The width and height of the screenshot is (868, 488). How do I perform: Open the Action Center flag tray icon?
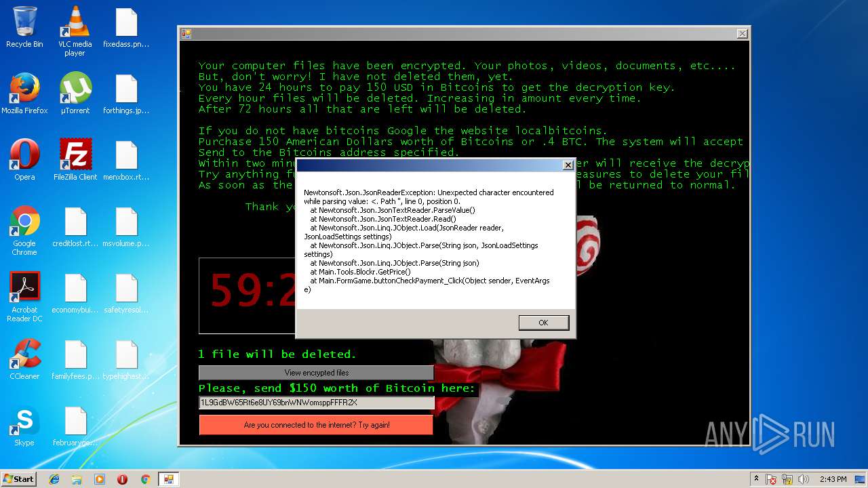[771, 479]
